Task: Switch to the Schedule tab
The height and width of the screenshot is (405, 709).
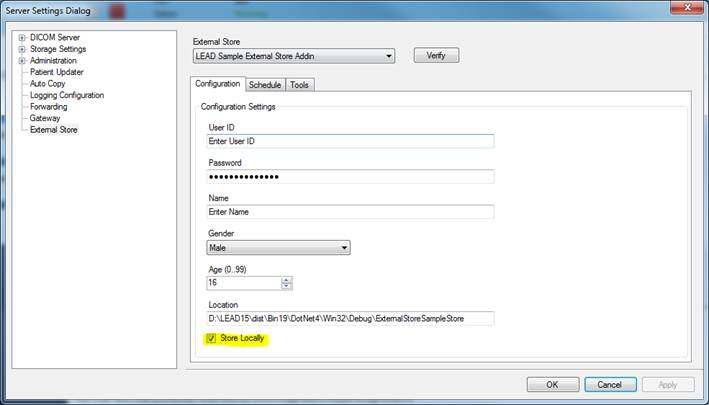Action: 265,85
